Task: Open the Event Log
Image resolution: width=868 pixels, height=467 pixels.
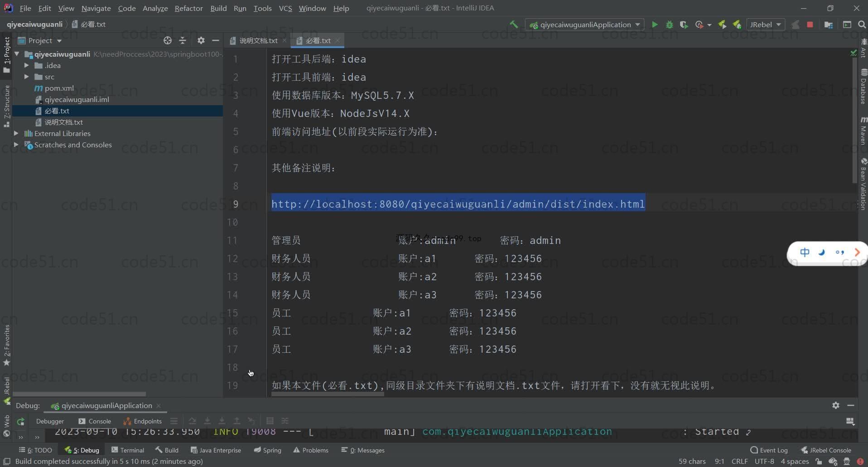Action: pos(769,450)
